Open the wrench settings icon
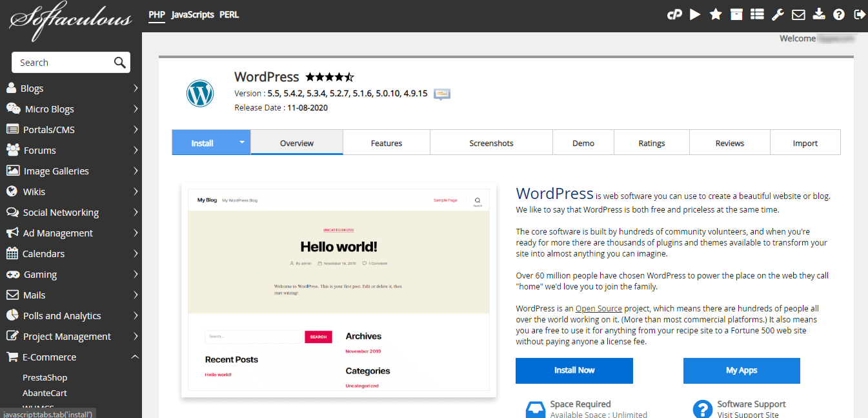868x418 pixels. coord(778,14)
